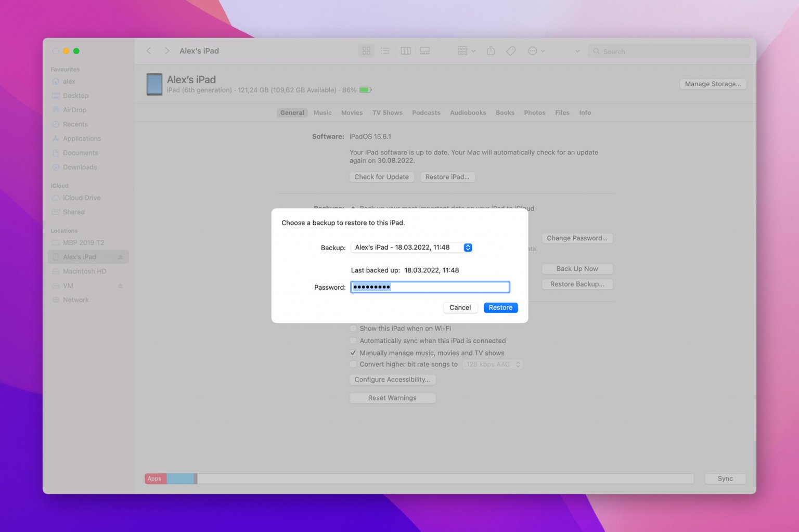Open the group-by dropdown in the toolbar

(465, 50)
